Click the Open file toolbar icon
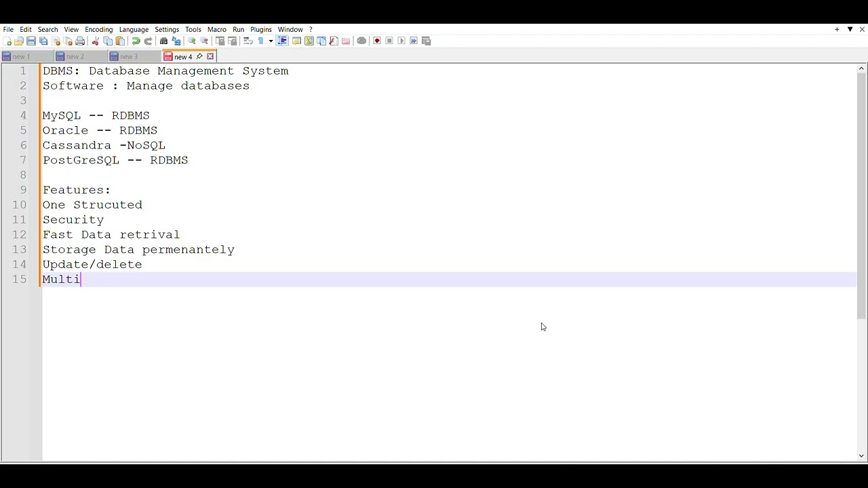The image size is (868, 488). tap(19, 41)
